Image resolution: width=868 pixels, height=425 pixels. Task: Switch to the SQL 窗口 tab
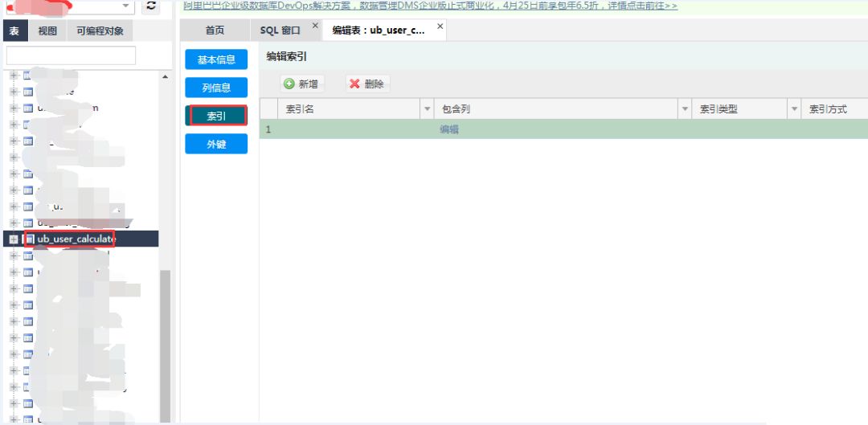tap(280, 31)
